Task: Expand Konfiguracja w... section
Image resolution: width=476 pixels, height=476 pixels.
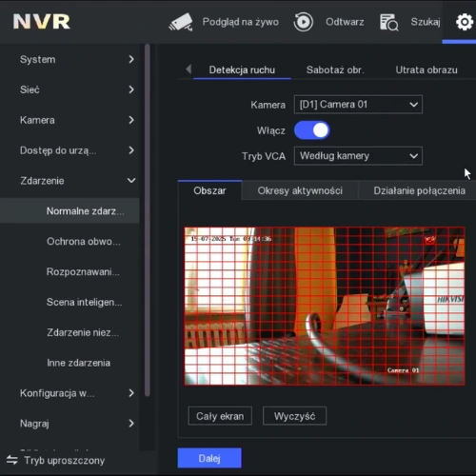Action: pyautogui.click(x=69, y=393)
